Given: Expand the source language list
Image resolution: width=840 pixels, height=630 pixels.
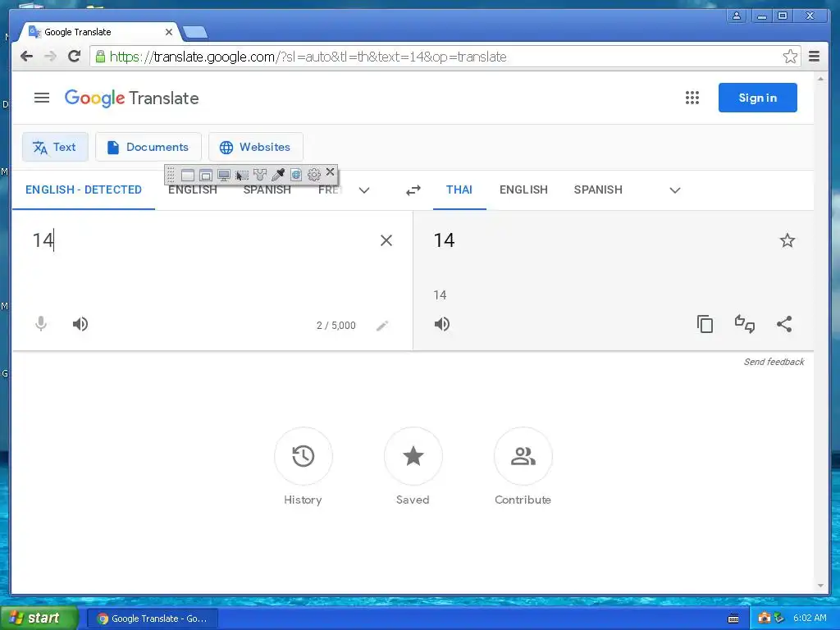Looking at the screenshot, I should (x=364, y=190).
